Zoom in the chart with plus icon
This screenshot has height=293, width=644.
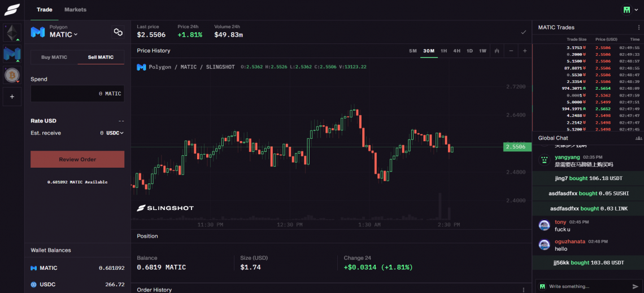click(525, 51)
